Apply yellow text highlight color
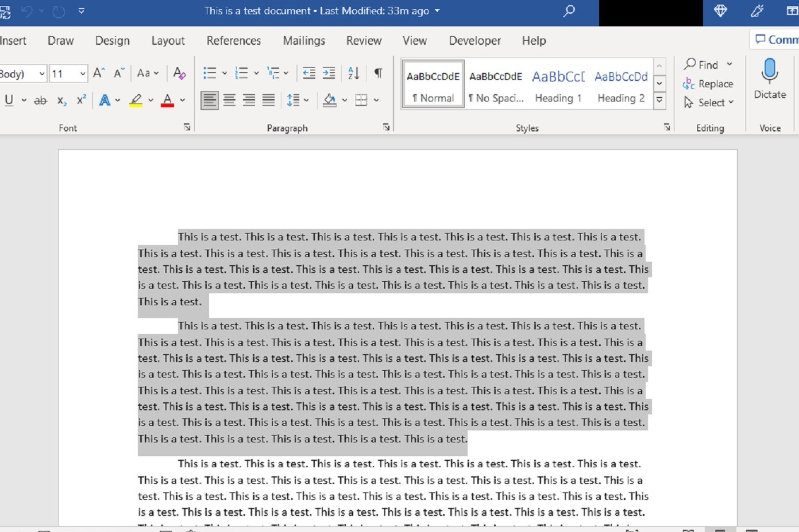The width and height of the screenshot is (799, 532). pyautogui.click(x=136, y=100)
